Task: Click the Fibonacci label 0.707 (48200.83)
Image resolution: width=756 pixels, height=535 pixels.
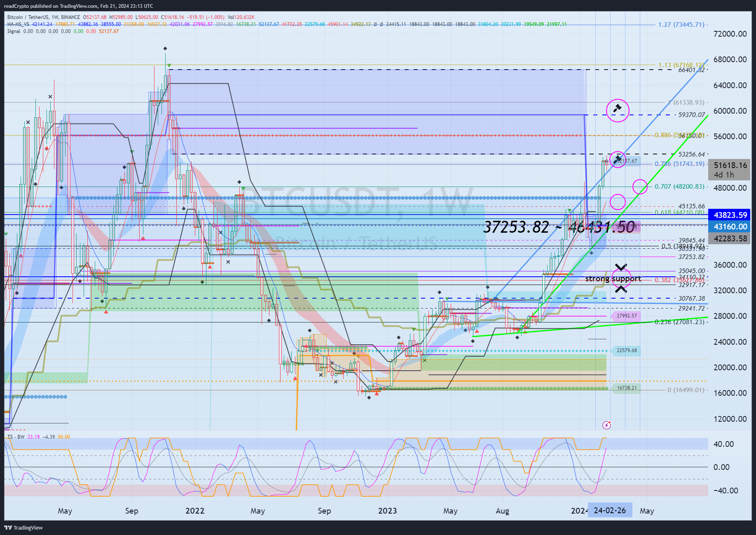Action: click(679, 187)
